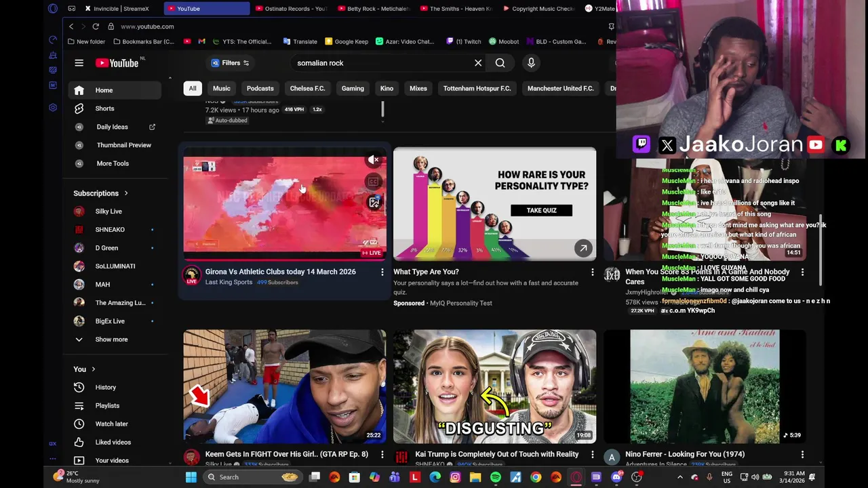Open options menu for What Type Are You ad

(592, 272)
